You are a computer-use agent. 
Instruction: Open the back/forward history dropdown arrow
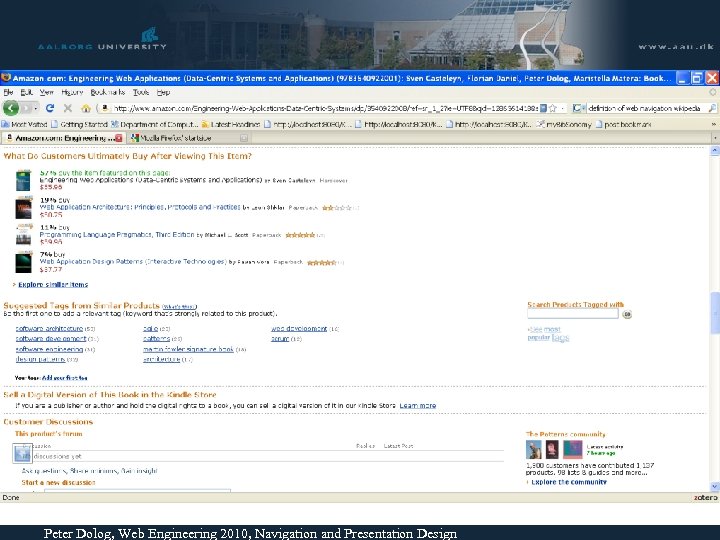coord(36,109)
